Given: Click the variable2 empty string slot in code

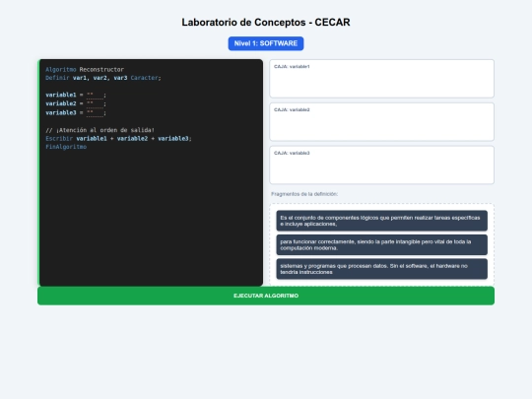Looking at the screenshot, I should (95, 103).
